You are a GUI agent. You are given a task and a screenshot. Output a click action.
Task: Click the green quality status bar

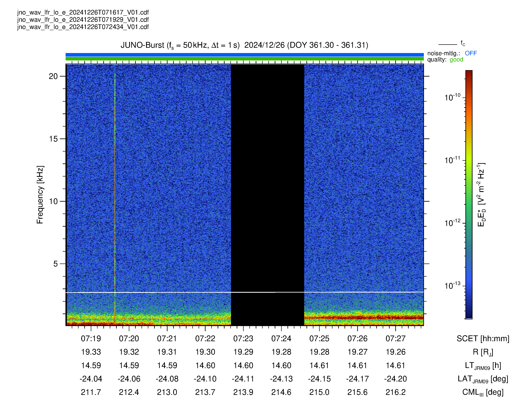tap(245, 59)
